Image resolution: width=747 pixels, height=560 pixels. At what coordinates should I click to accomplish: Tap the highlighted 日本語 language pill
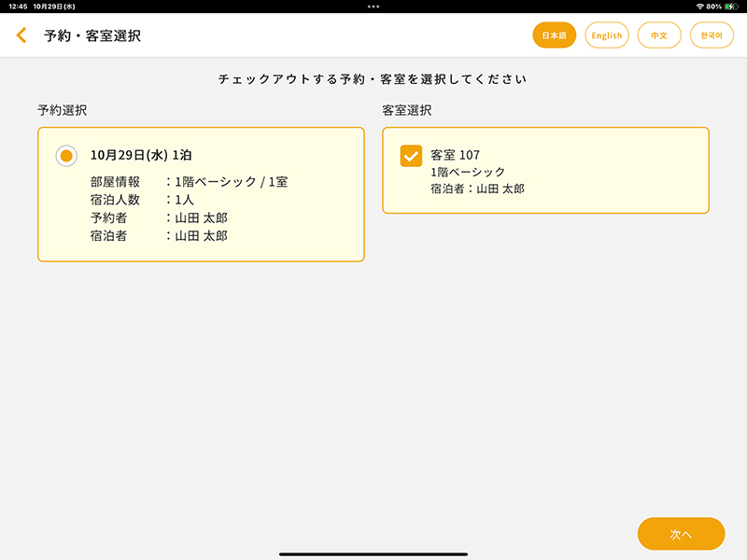click(554, 35)
